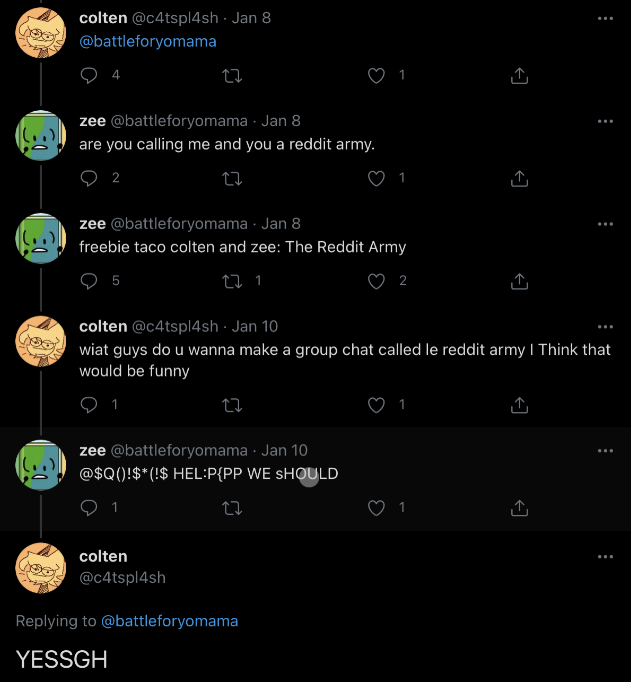The height and width of the screenshot is (682, 631).
Task: Reply to zee's "are you calling me" tweet
Action: click(x=89, y=178)
